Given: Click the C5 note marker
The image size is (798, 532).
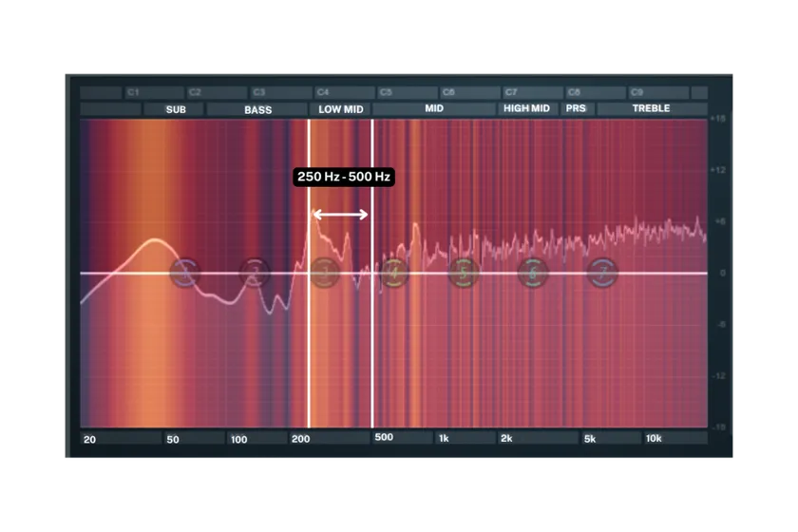Looking at the screenshot, I should point(386,92).
